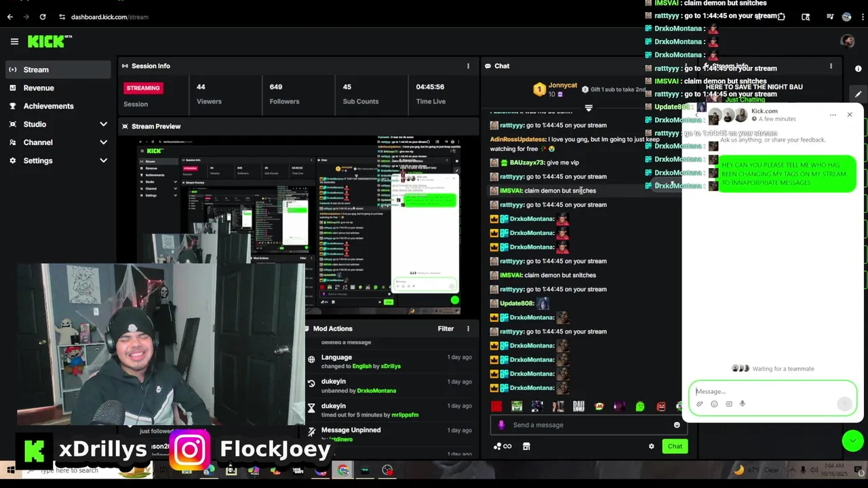Click the purple microphone icon in chat input
The height and width of the screenshot is (488, 868).
click(x=501, y=425)
